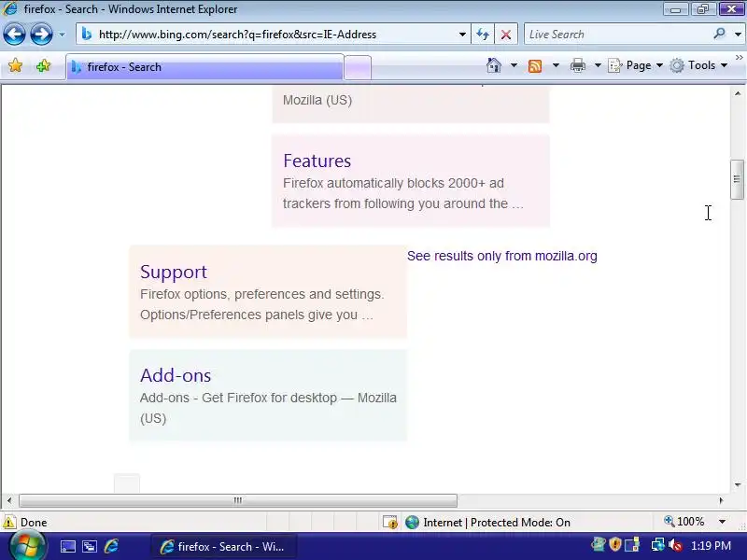Go forward with the Forward arrow button

click(41, 35)
